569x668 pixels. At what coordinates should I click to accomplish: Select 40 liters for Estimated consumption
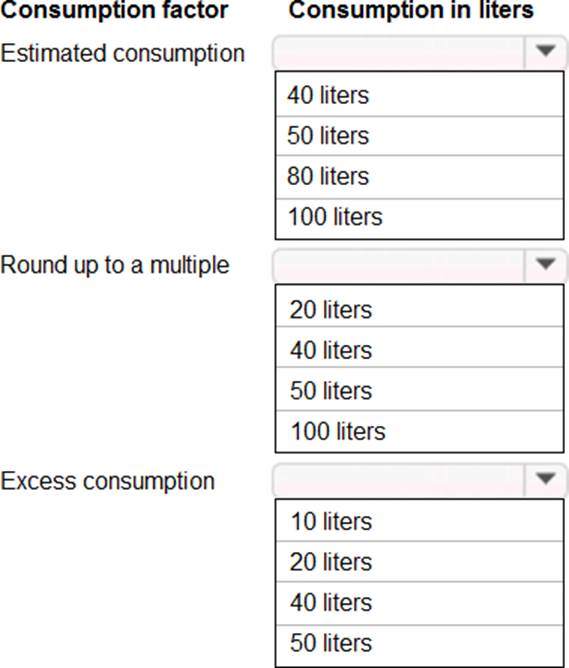(x=420, y=95)
